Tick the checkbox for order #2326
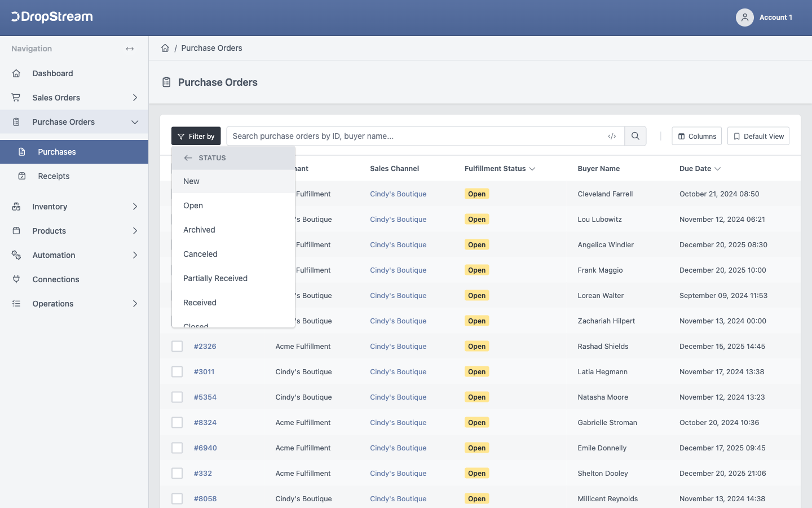The height and width of the screenshot is (508, 812). click(177, 346)
